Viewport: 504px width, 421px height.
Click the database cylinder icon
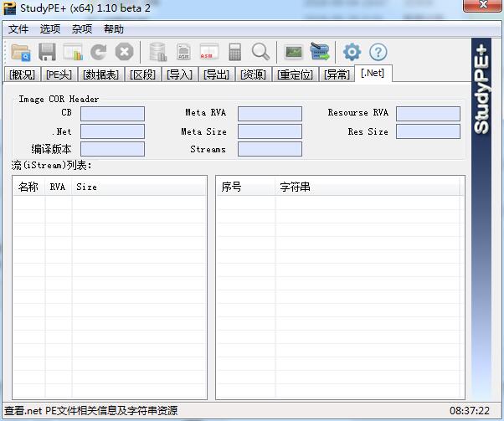[158, 52]
